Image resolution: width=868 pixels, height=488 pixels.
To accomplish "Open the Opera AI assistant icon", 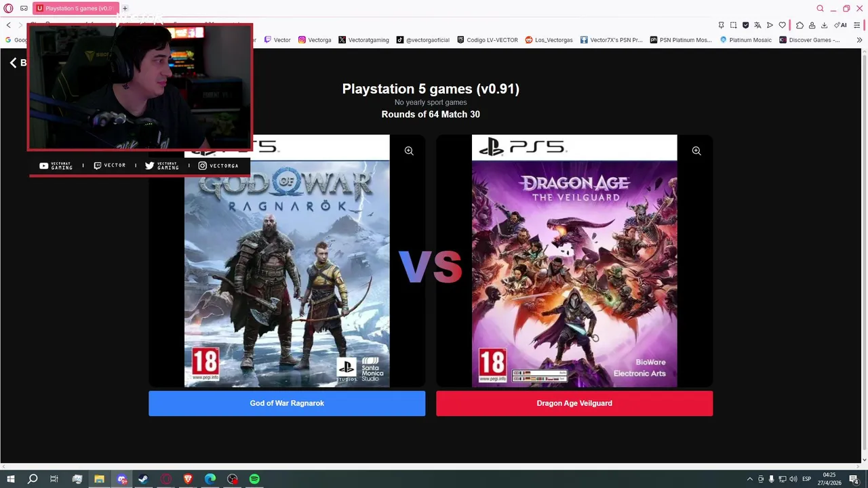I will point(841,25).
